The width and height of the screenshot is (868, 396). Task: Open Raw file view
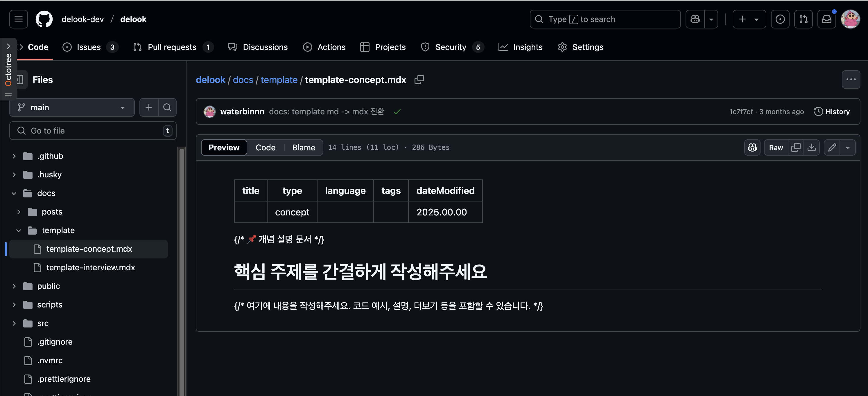[776, 147]
